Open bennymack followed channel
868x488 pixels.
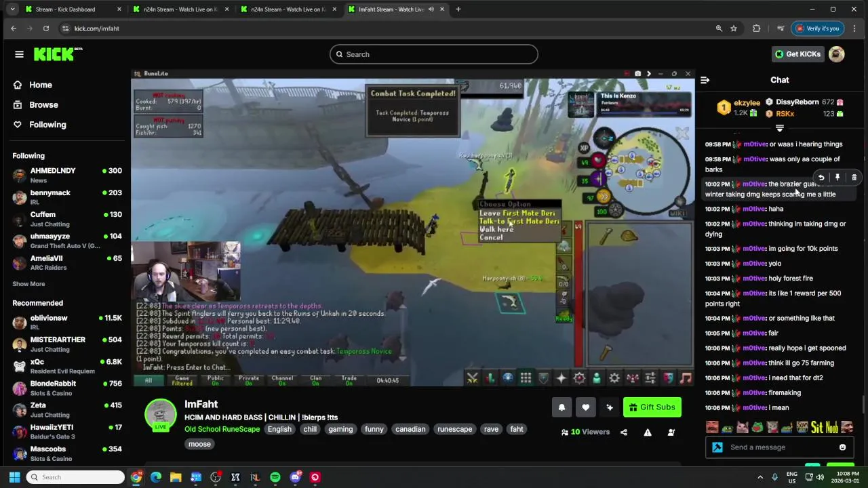click(66, 197)
